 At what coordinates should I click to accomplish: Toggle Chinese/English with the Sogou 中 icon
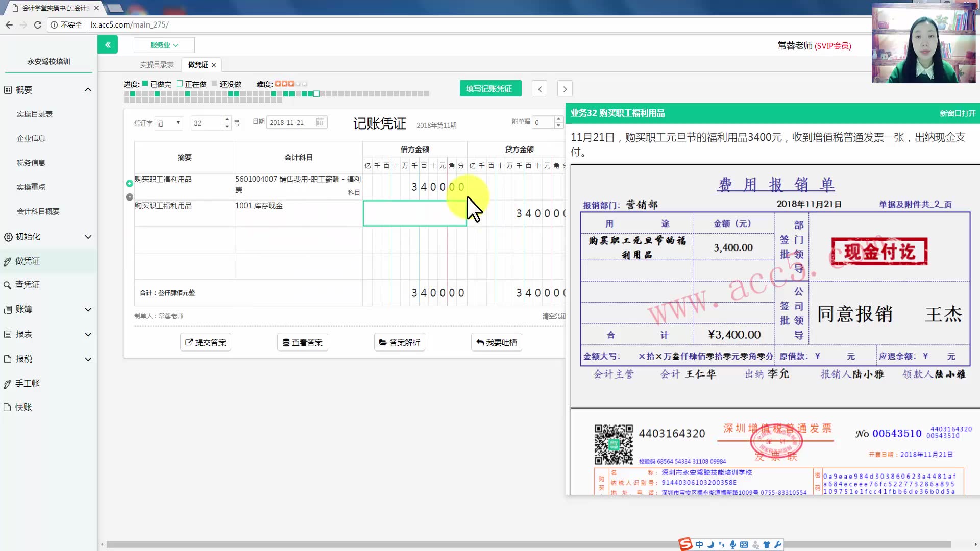699,544
